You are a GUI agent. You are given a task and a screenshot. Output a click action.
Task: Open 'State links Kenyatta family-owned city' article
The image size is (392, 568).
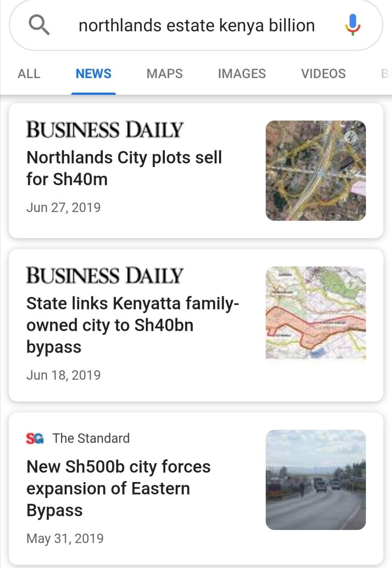pos(132,325)
